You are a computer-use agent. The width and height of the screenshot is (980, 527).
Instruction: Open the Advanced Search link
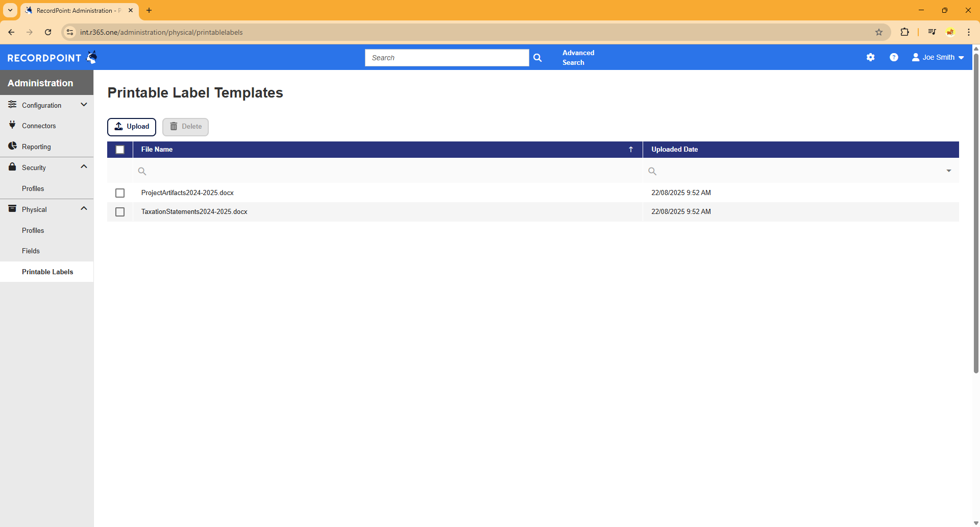click(x=578, y=58)
